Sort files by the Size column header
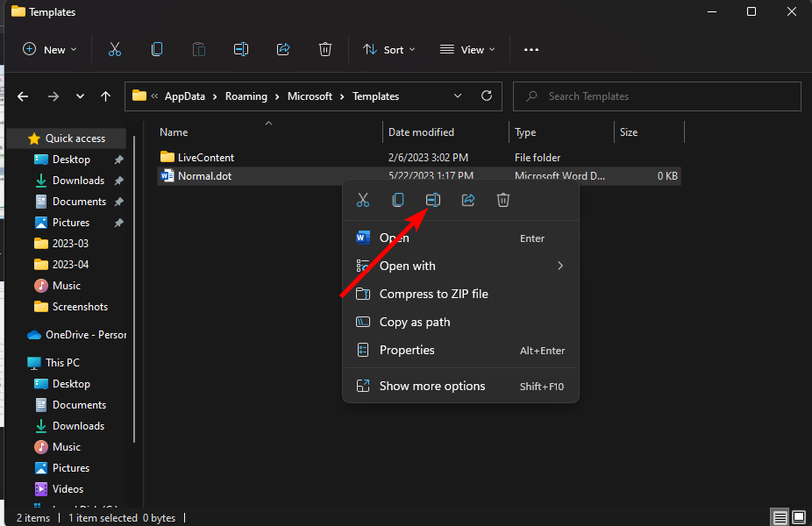812x526 pixels. click(x=649, y=132)
